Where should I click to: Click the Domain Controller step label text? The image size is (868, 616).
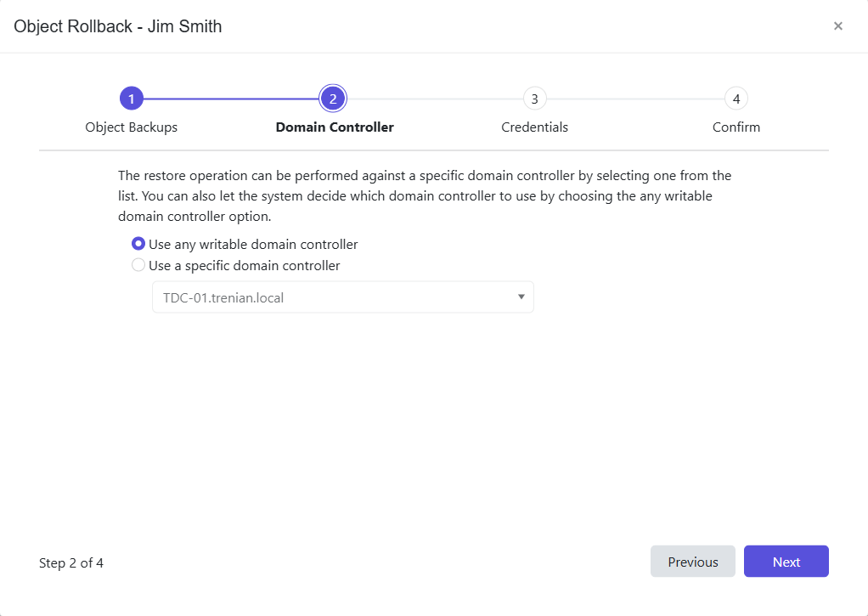pyautogui.click(x=334, y=127)
